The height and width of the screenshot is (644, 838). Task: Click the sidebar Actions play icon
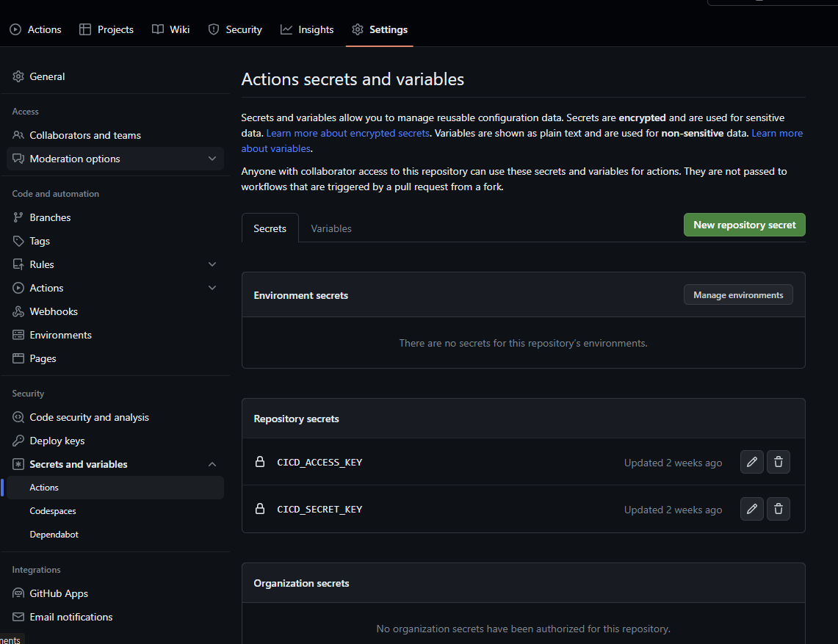click(18, 288)
